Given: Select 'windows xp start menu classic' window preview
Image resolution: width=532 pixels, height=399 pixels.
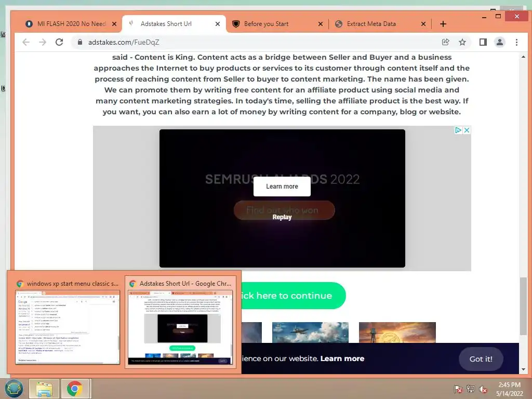Looking at the screenshot, I should 68,322.
